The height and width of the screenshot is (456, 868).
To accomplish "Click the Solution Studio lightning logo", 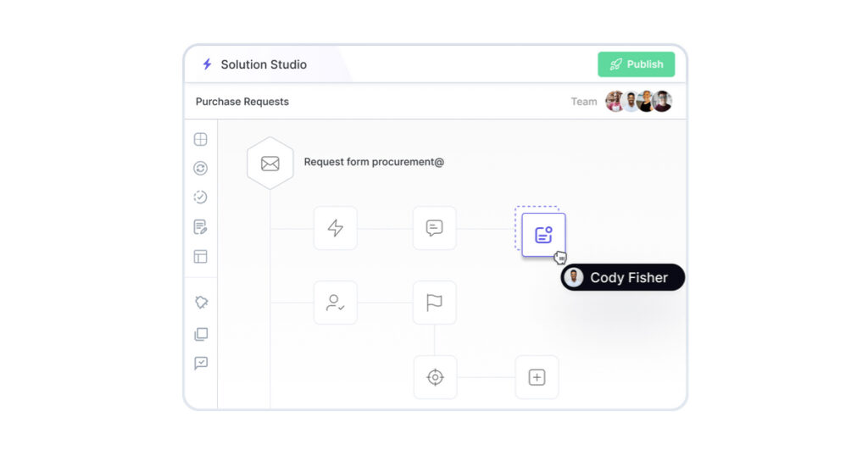I will pyautogui.click(x=207, y=64).
